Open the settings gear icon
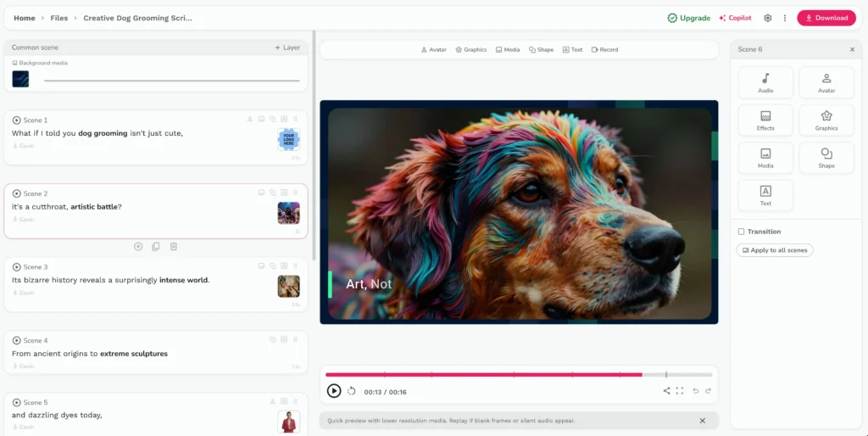 (767, 18)
